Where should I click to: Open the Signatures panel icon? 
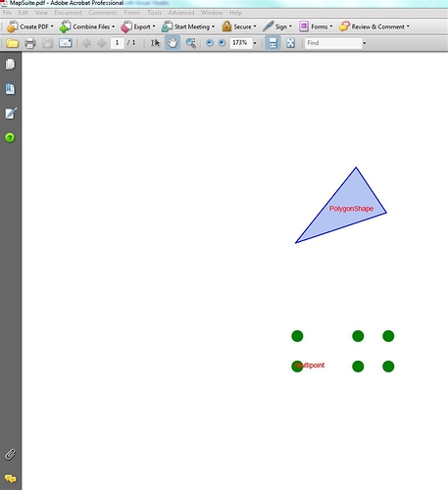[11, 114]
